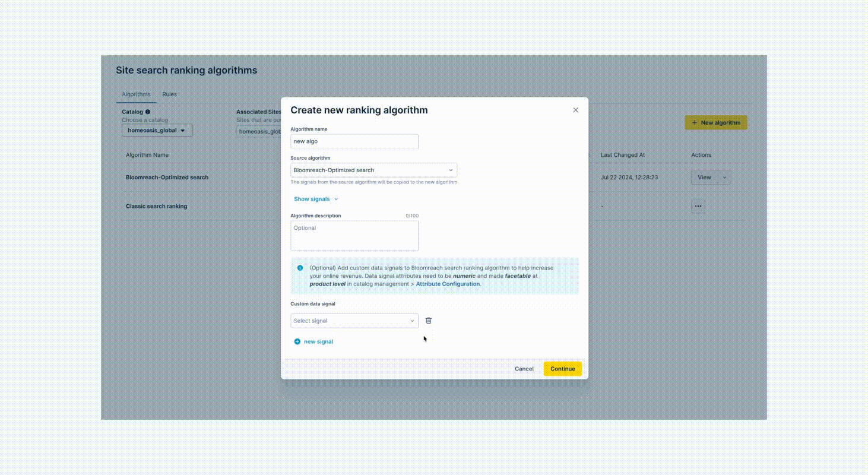
Task: Click the Jul 22 2024, 12:28:23 timestamp
Action: (629, 178)
